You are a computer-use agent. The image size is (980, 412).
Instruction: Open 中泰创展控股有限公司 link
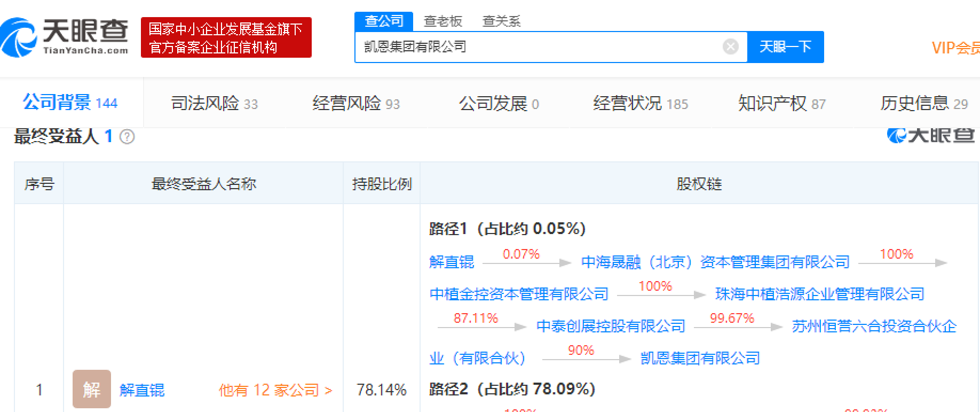point(611,326)
